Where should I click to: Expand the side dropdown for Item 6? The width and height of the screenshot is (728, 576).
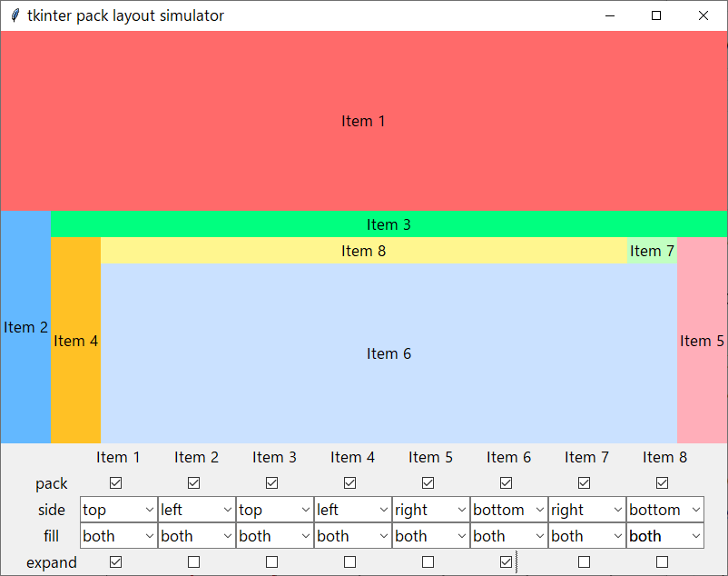(x=509, y=510)
